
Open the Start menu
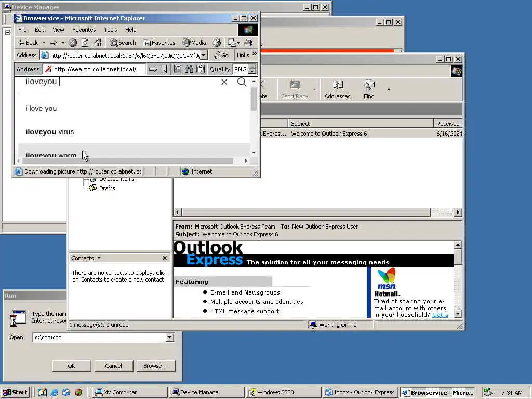(x=15, y=392)
